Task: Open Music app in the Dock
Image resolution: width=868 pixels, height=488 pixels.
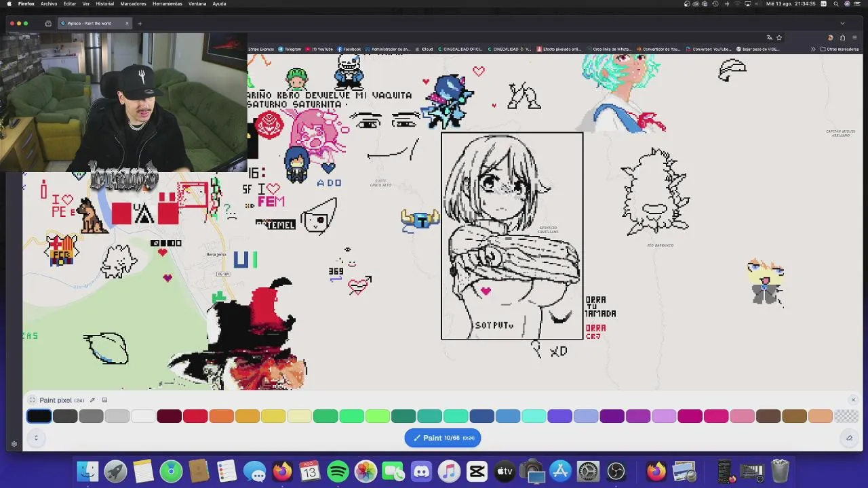Action: pos(449,471)
